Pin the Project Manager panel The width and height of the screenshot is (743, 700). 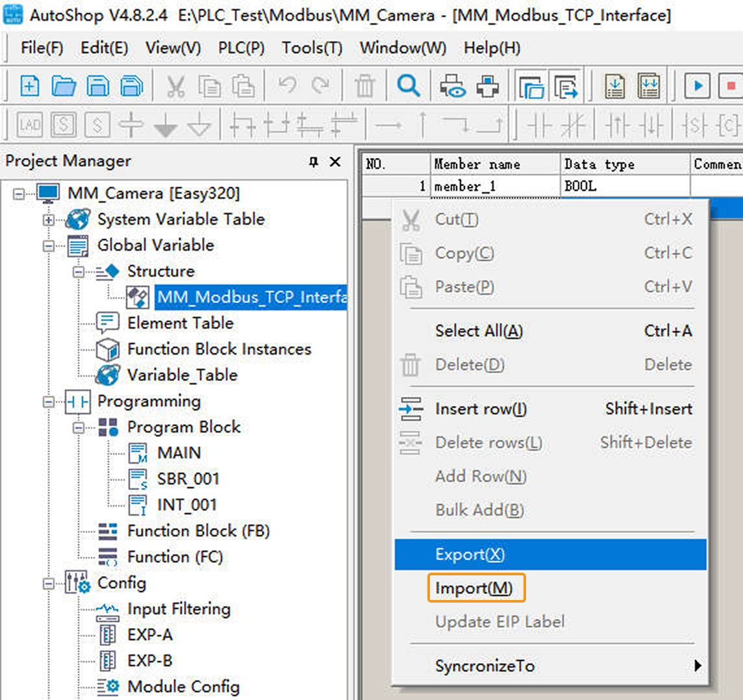click(314, 162)
